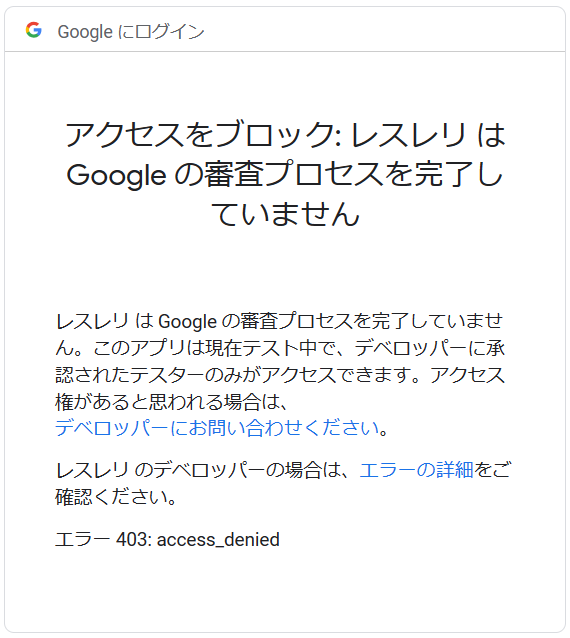Click the Google にログイン header text
This screenshot has width=570, height=638.
131,32
